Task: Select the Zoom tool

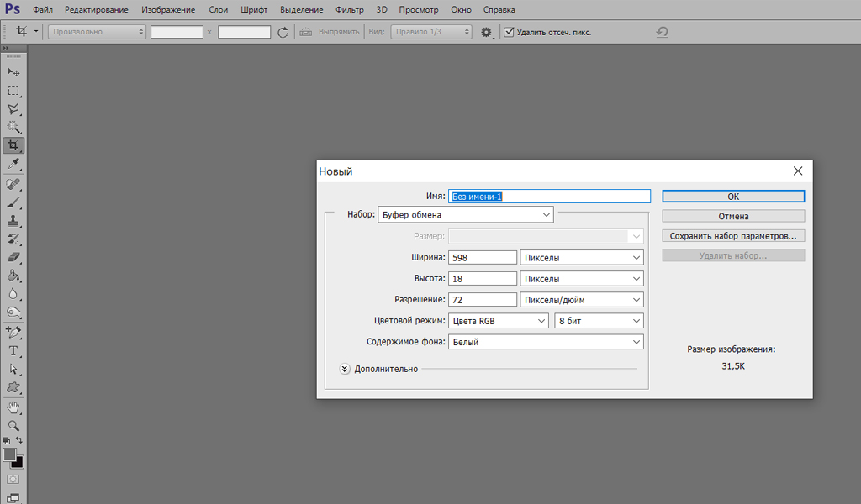Action: point(13,426)
